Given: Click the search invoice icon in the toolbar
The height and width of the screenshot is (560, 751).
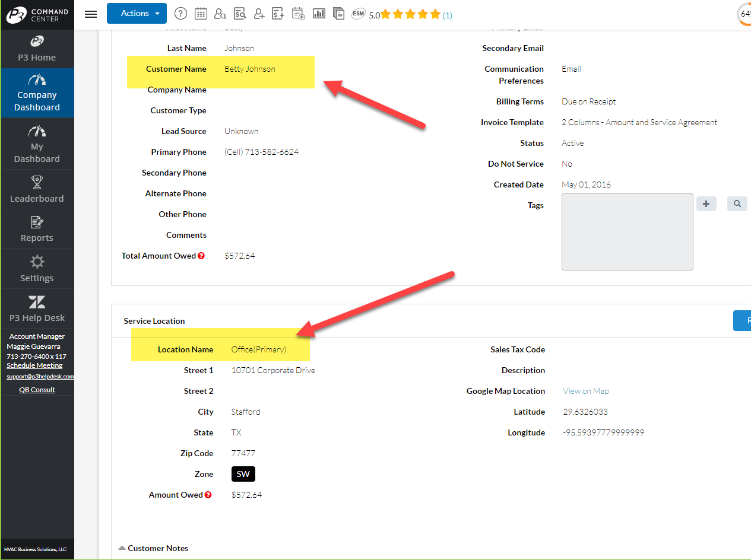Looking at the screenshot, I should click(240, 14).
